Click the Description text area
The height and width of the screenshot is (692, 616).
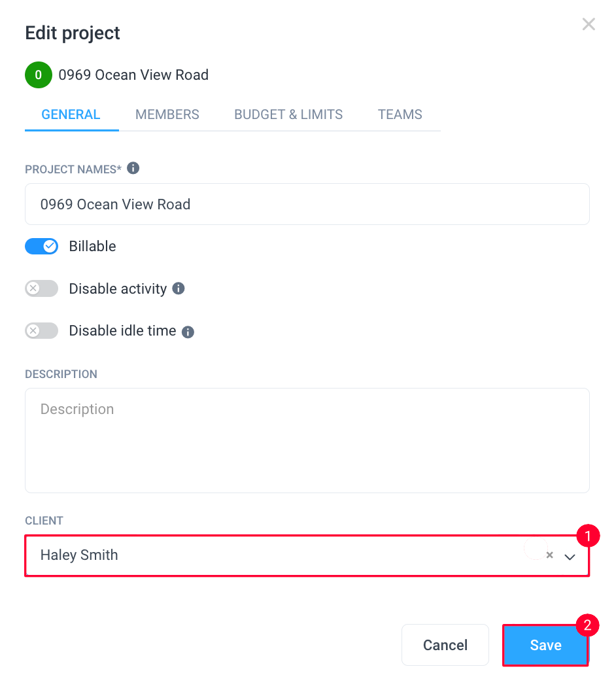307,440
